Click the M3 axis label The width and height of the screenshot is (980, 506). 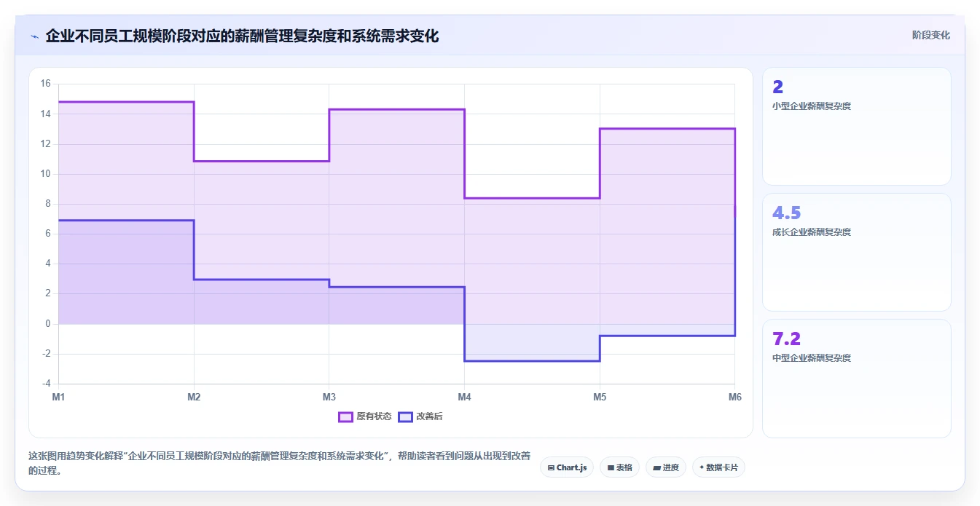coord(329,397)
